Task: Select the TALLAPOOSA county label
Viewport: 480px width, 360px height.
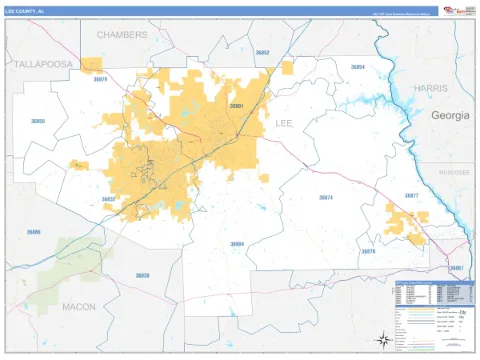Action: click(43, 64)
